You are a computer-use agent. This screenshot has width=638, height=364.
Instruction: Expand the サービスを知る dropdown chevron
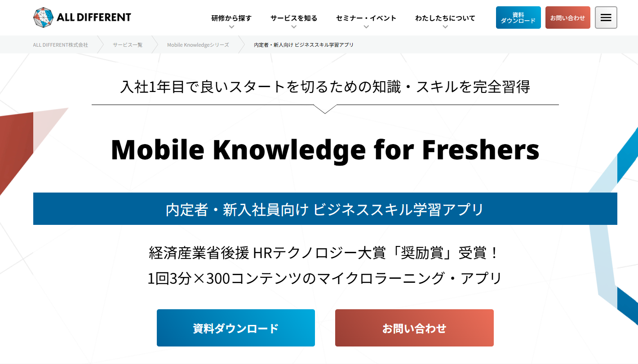(294, 26)
